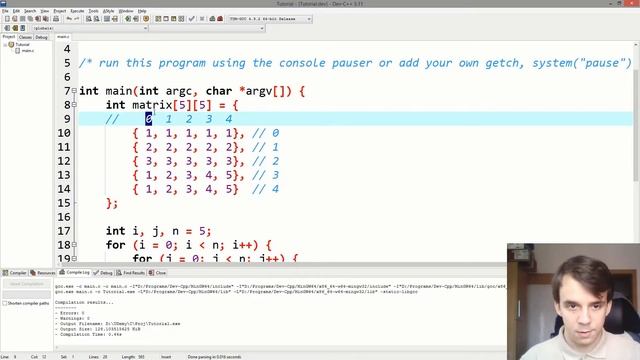This screenshot has height=360, width=640.
Task: Click the Find toolbar icon
Action: [x=89, y=19]
